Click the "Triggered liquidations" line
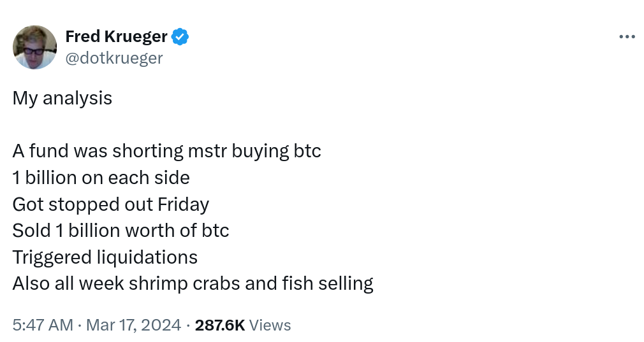The width and height of the screenshot is (644, 342). (105, 257)
